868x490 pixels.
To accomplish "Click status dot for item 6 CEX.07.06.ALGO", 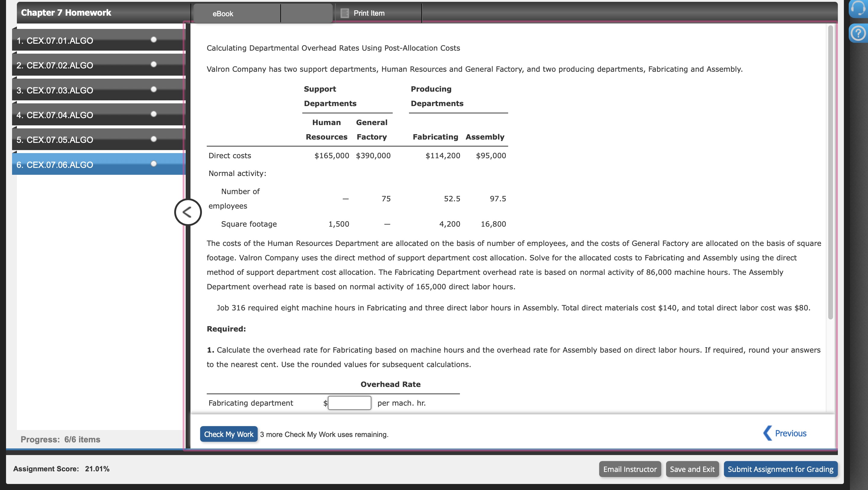I will coord(154,164).
